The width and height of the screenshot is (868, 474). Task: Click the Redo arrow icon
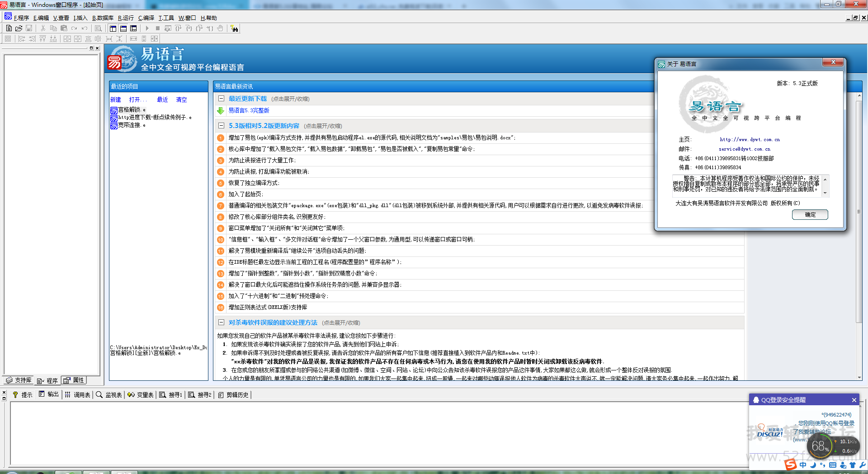pyautogui.click(x=74, y=28)
